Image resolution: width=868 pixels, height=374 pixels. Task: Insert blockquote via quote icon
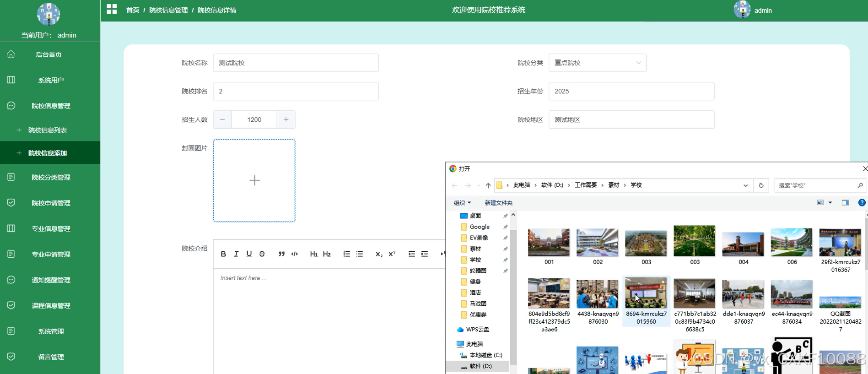point(281,254)
